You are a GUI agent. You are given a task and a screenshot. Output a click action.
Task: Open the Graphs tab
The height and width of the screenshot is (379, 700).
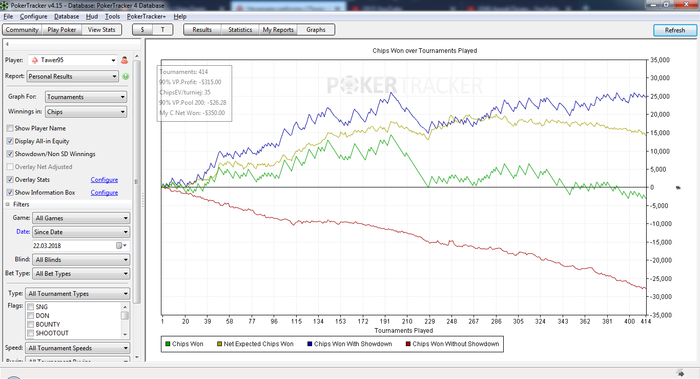[316, 30]
